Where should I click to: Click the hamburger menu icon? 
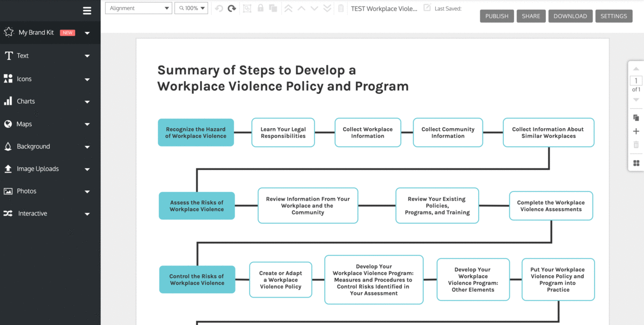point(87,11)
